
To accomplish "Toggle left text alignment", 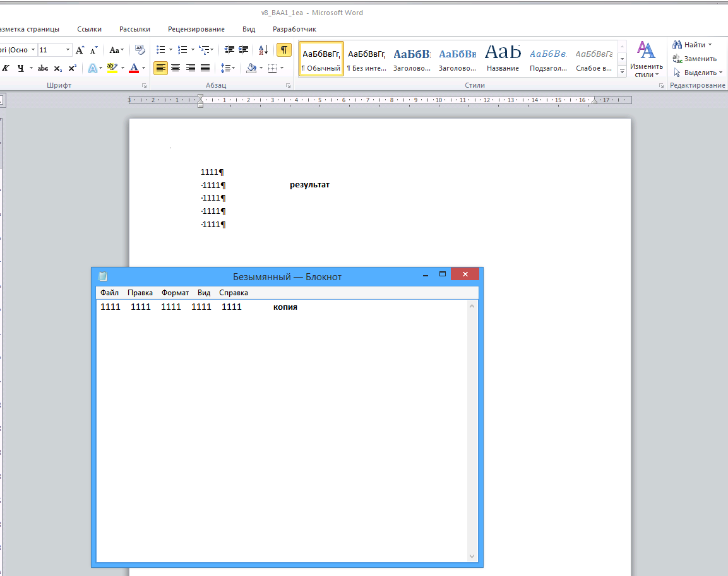I will [160, 68].
